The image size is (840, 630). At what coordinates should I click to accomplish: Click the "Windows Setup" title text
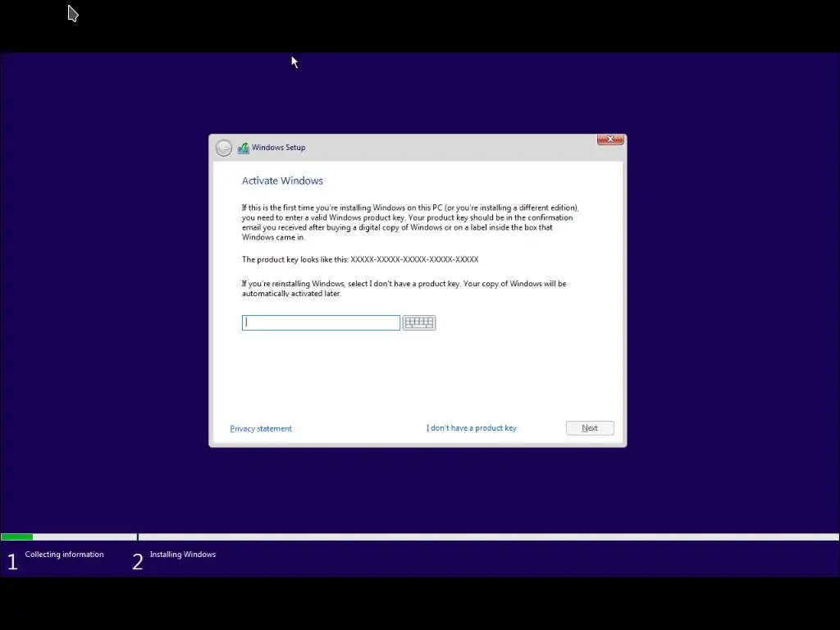(x=279, y=148)
